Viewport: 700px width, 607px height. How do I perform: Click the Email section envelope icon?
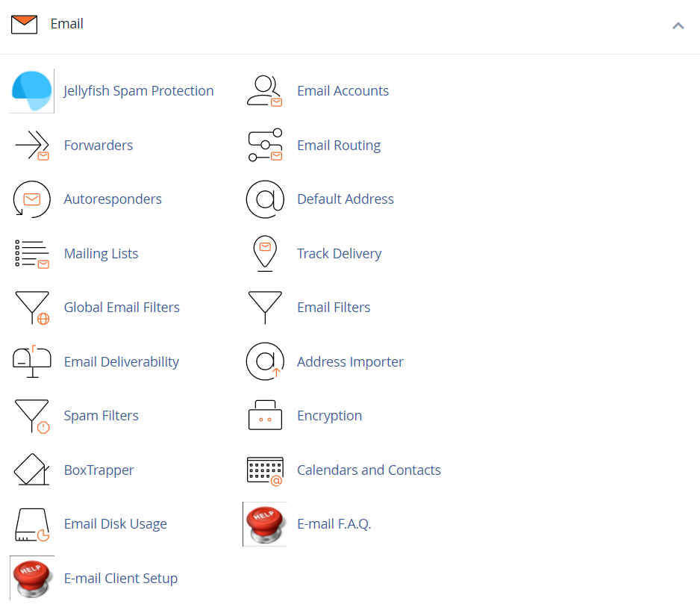[24, 25]
